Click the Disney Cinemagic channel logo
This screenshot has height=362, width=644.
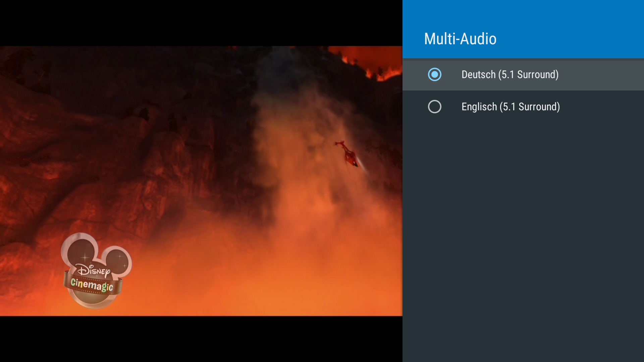coord(96,271)
